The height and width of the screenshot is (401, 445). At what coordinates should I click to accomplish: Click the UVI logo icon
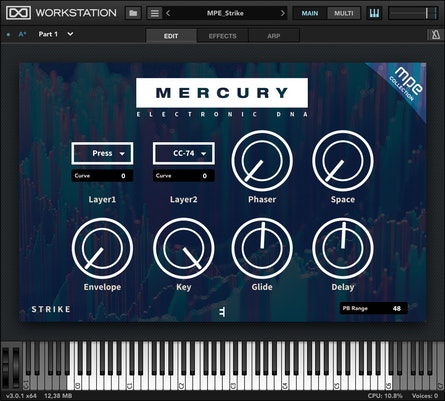[x=18, y=13]
